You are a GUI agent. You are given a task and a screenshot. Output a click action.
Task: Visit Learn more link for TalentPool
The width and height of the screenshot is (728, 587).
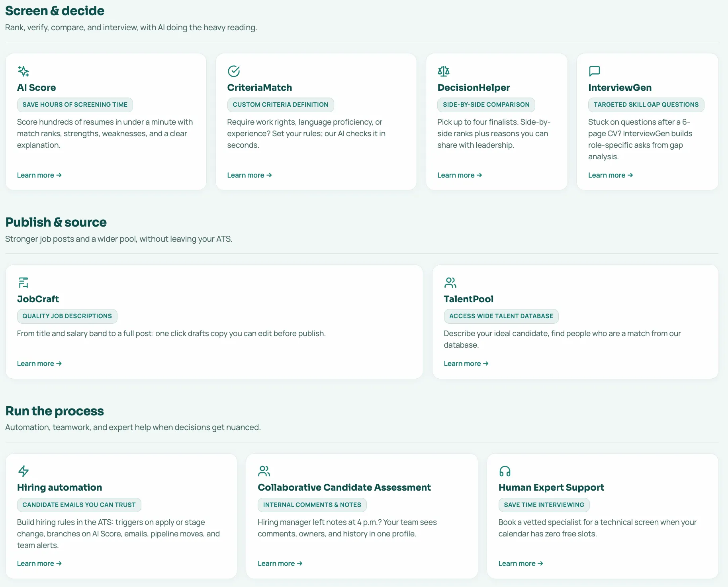[x=466, y=364]
